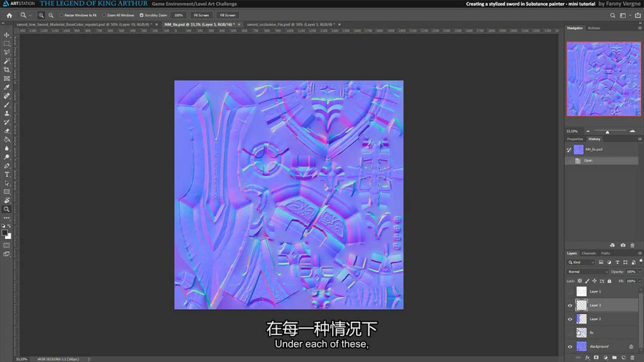Go to Home screen icon
Screen dimensions: 644x362
9,15
